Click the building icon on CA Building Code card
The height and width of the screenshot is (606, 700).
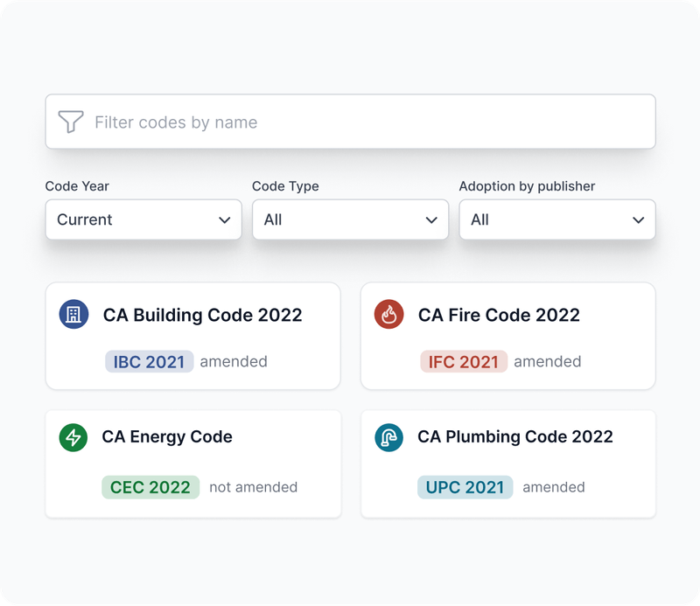[73, 315]
